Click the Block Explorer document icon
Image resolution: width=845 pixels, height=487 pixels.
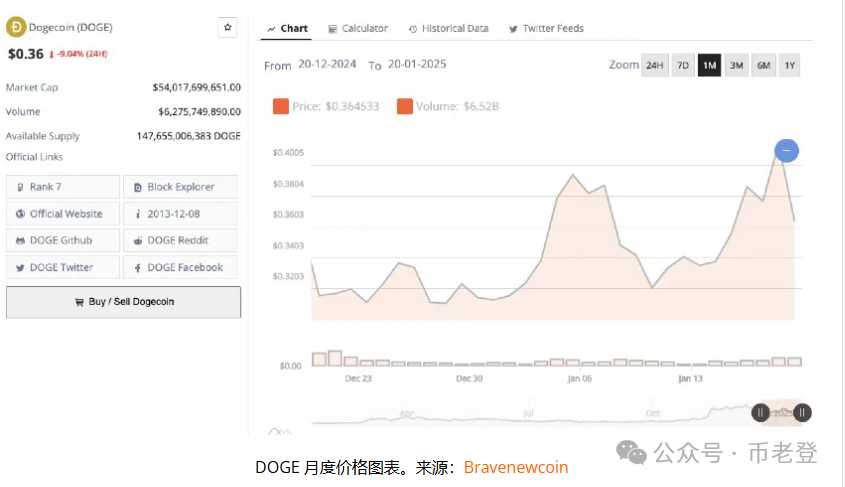coord(138,187)
